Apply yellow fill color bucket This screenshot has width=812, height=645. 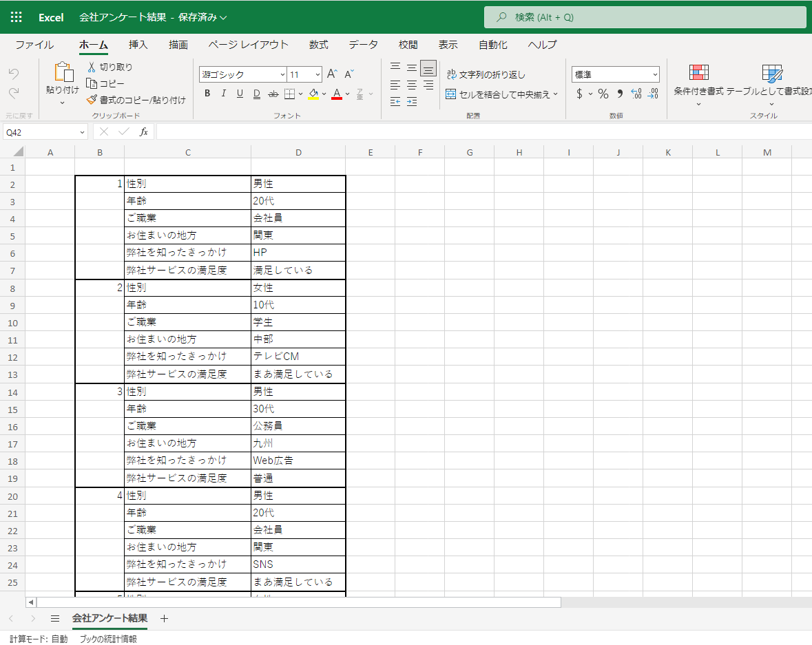tap(313, 94)
